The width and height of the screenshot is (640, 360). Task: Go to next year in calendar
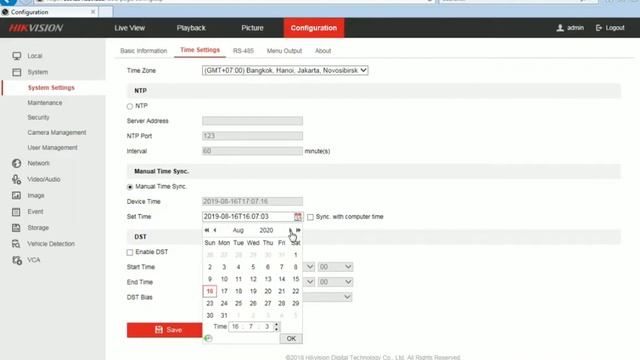[x=298, y=230]
